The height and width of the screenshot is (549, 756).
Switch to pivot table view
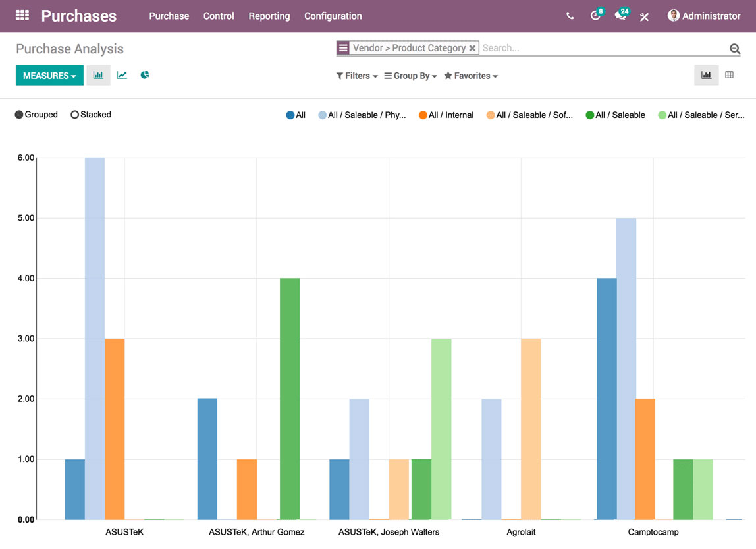point(729,75)
